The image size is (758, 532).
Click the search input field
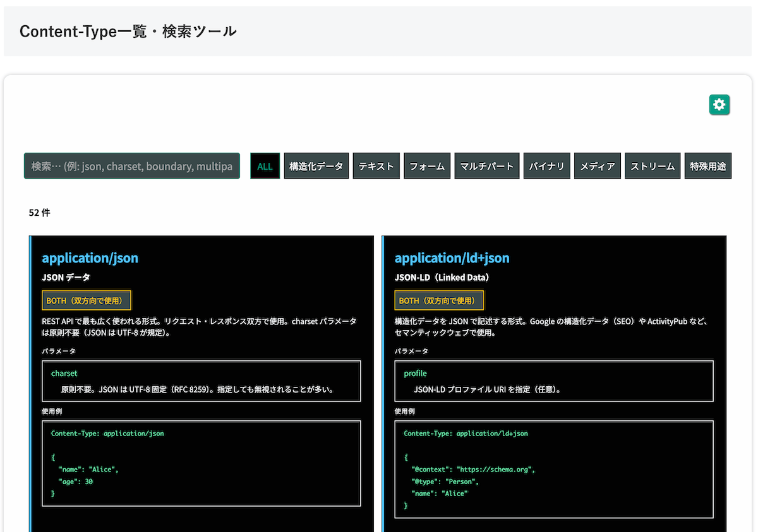click(131, 165)
